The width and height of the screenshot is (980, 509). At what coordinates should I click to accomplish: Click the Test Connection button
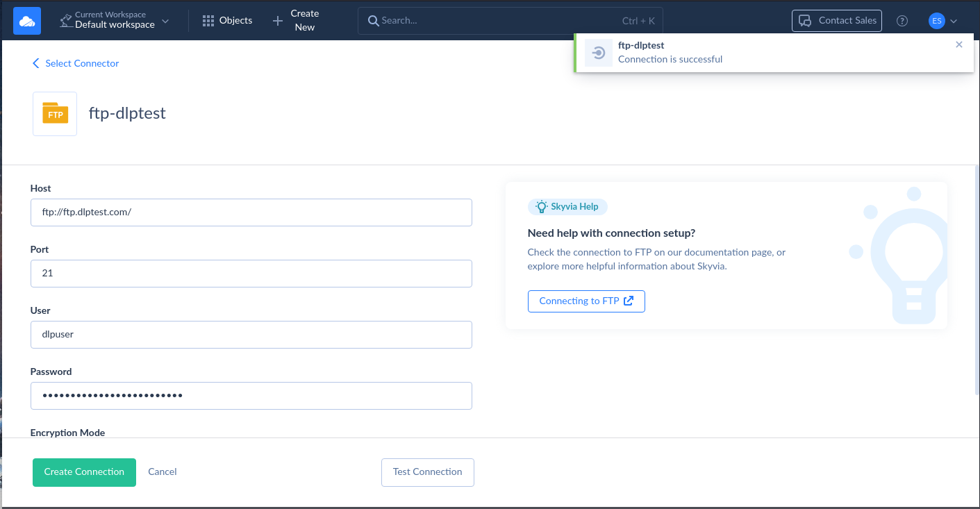427,472
